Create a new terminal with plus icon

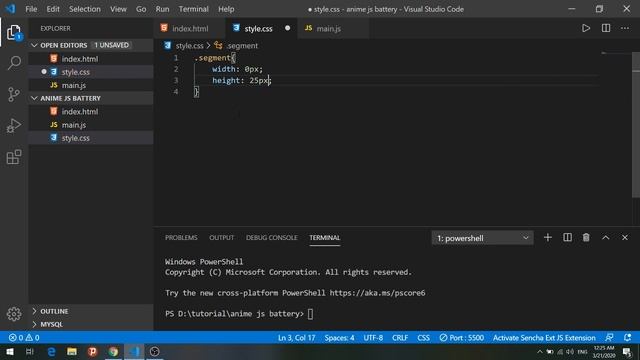click(x=548, y=238)
